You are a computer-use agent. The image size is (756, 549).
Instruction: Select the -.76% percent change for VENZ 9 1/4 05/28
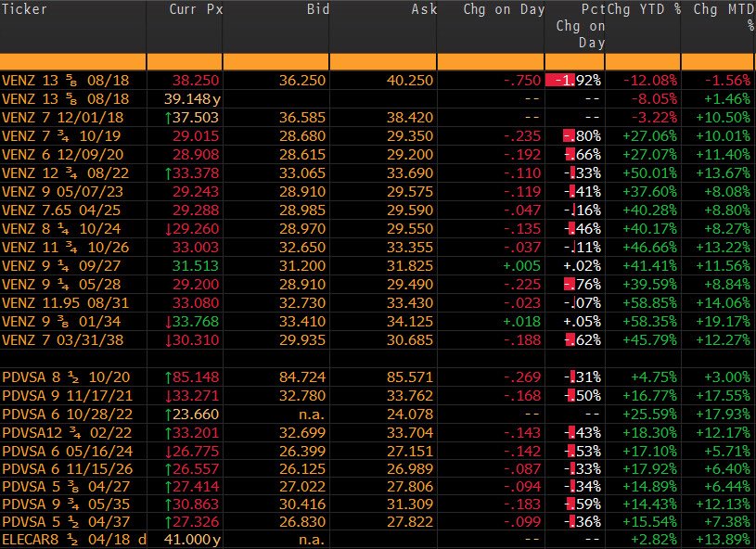[x=583, y=285]
